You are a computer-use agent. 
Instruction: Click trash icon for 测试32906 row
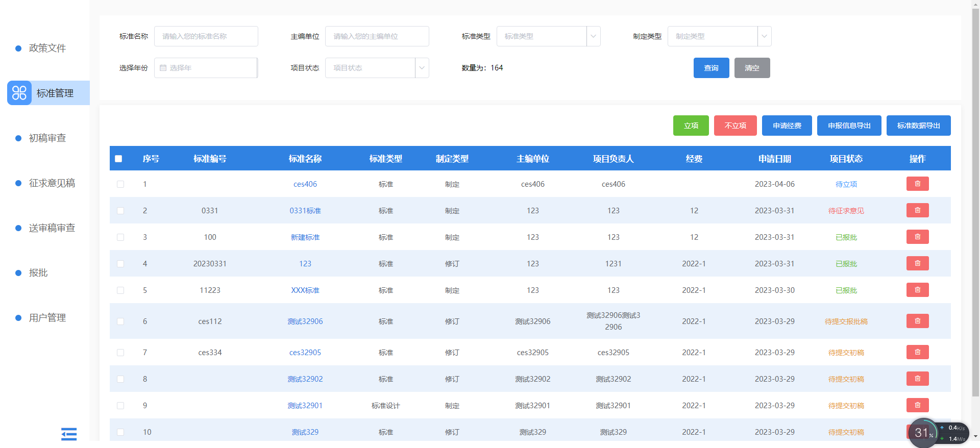point(917,321)
